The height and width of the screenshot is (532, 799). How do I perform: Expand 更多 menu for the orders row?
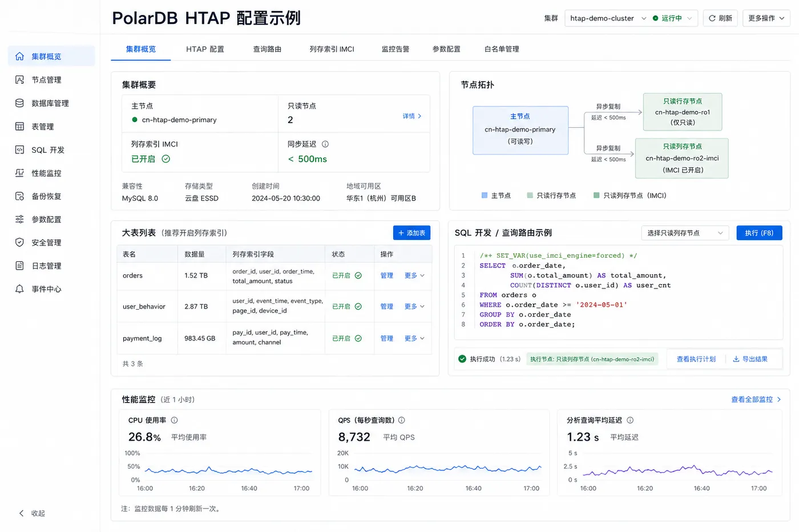tap(415, 275)
